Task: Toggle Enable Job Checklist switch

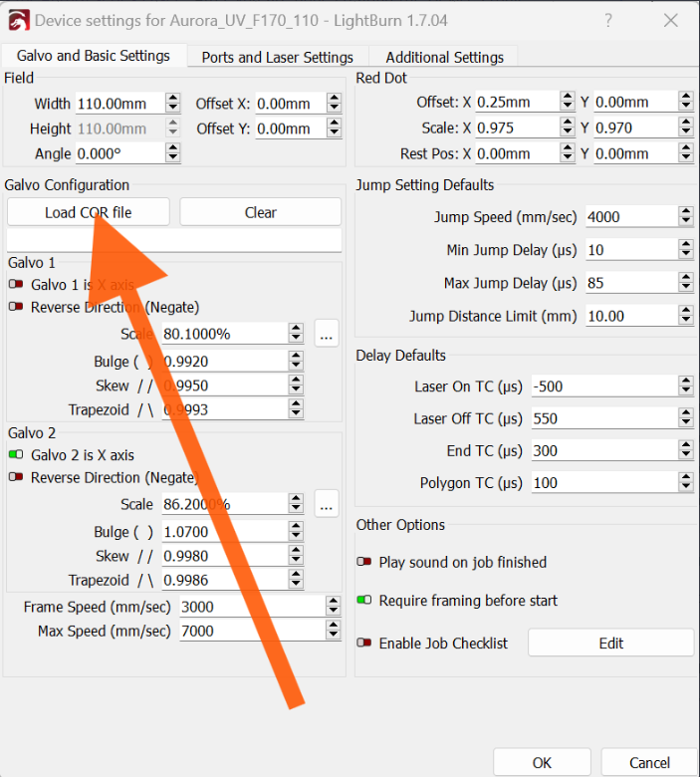Action: pos(364,644)
